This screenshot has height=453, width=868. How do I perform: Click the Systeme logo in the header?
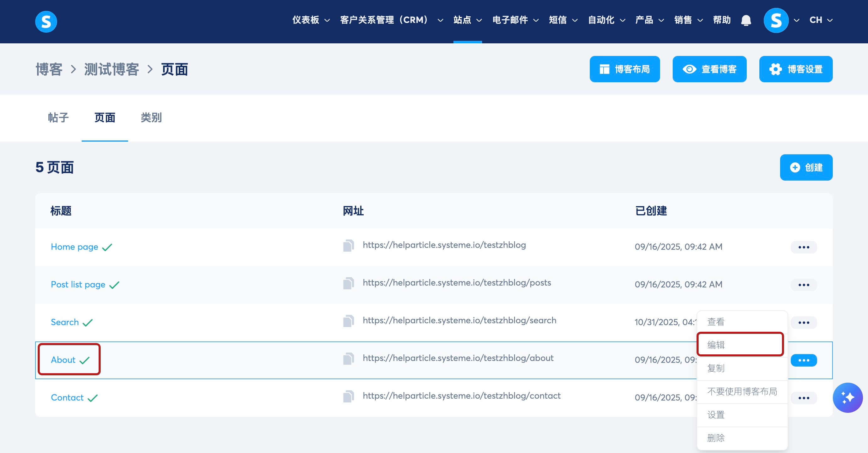[x=46, y=22]
